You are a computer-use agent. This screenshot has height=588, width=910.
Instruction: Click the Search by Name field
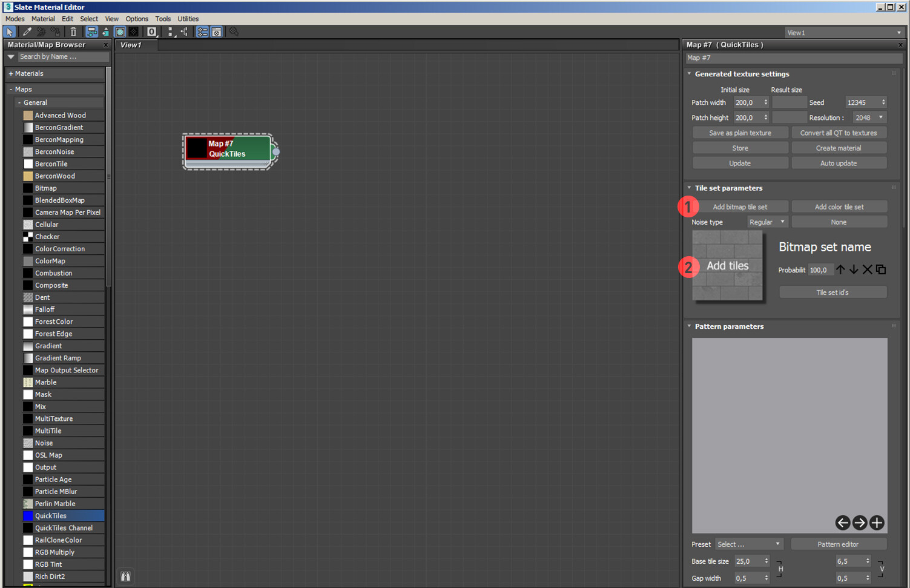63,57
